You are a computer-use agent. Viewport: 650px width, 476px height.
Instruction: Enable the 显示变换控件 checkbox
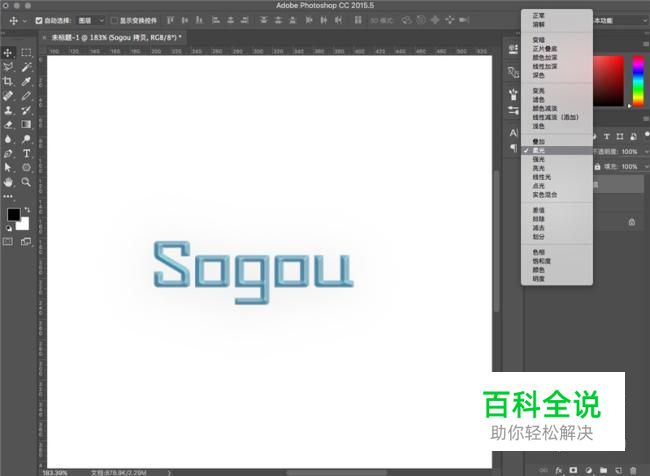coord(114,20)
